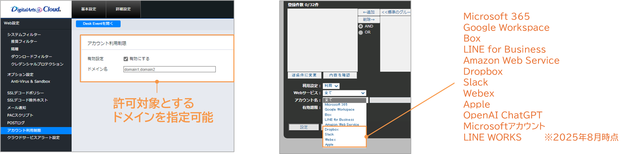Image resolution: width=644 pixels, height=154 pixels.
Task: Open the 利用設定 dropdown
Action: click(x=331, y=86)
